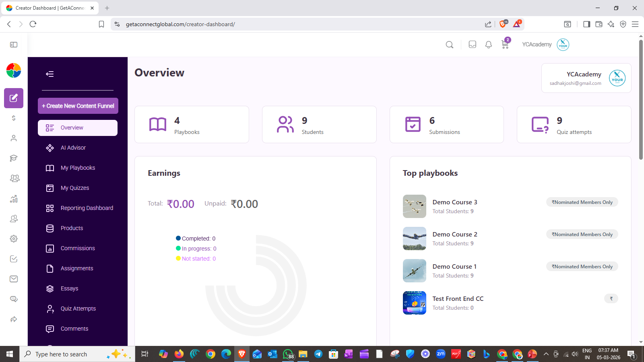644x362 pixels.
Task: Click the Test Front End CC thumbnail
Action: click(415, 303)
